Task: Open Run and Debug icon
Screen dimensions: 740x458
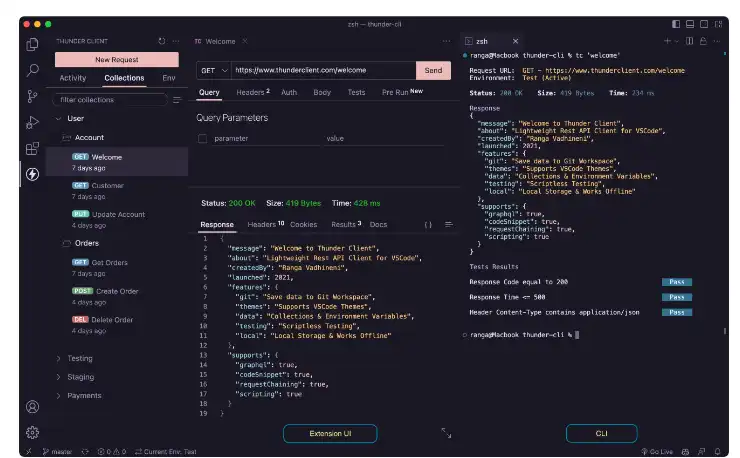Action: 32,122
